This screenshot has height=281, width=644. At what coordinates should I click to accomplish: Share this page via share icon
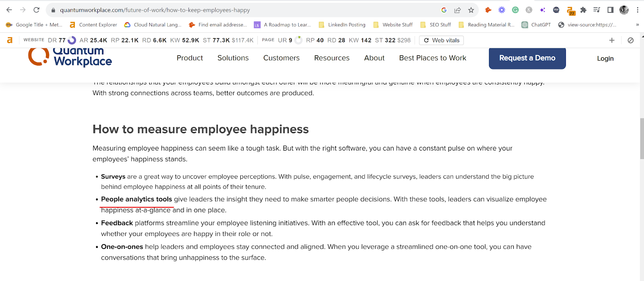coord(458,10)
